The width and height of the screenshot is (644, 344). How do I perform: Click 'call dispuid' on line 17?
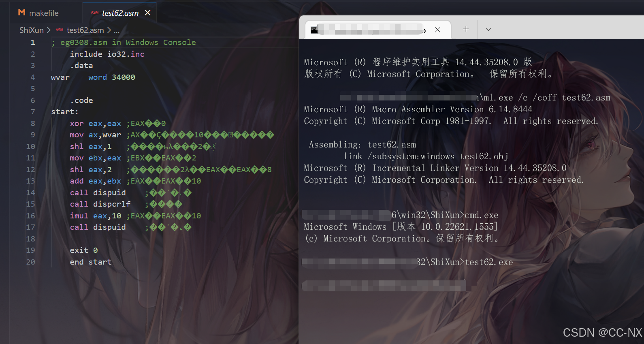(98, 227)
